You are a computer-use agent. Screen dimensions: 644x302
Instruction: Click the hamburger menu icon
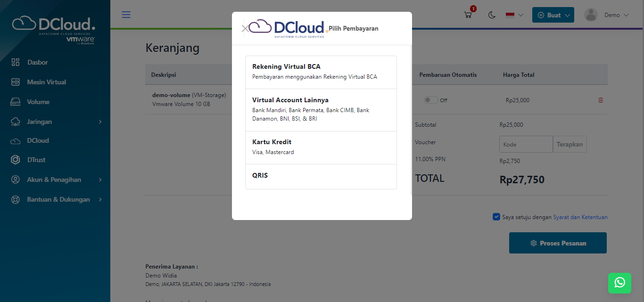click(126, 15)
